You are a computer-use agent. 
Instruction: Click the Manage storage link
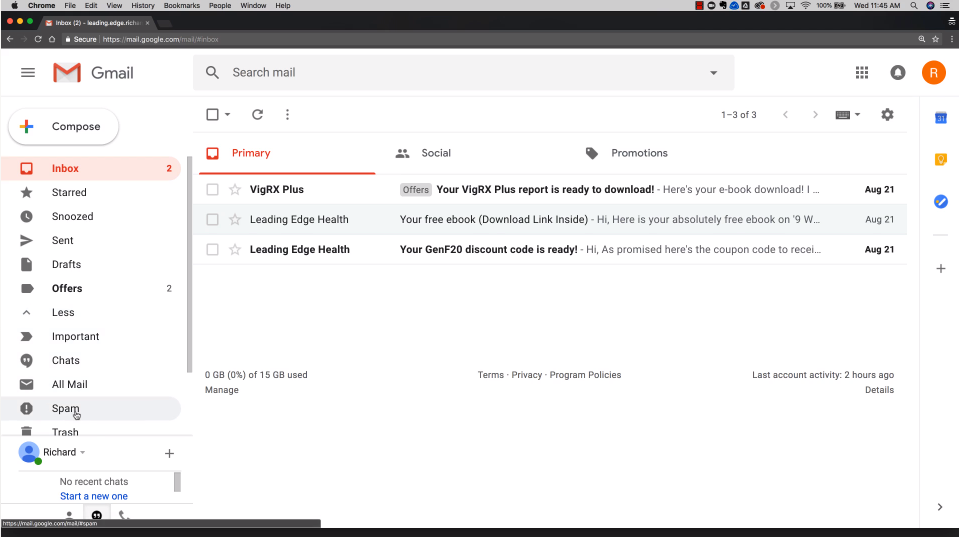pyautogui.click(x=221, y=390)
